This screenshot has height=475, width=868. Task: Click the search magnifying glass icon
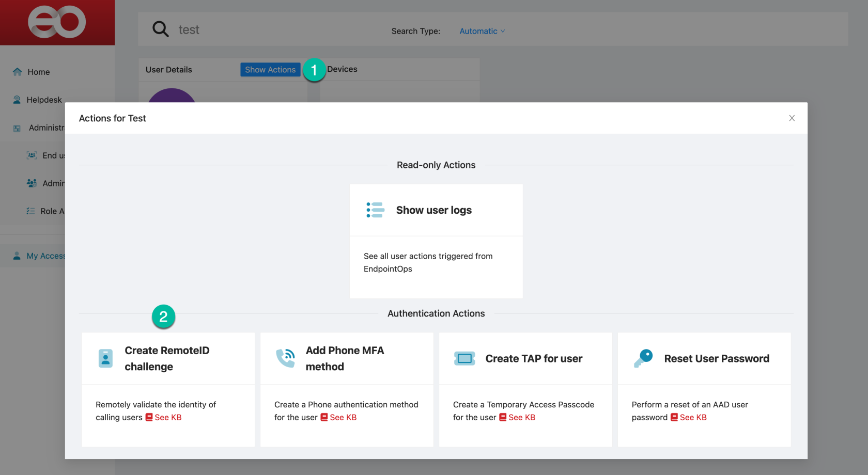pyautogui.click(x=160, y=29)
